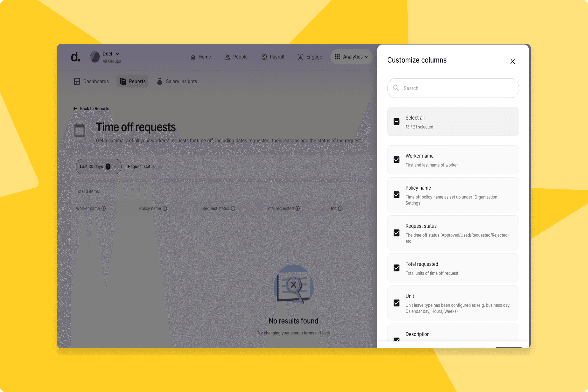Click the Dashboards layout icon
Screen dimensions: 588x392
(x=77, y=82)
